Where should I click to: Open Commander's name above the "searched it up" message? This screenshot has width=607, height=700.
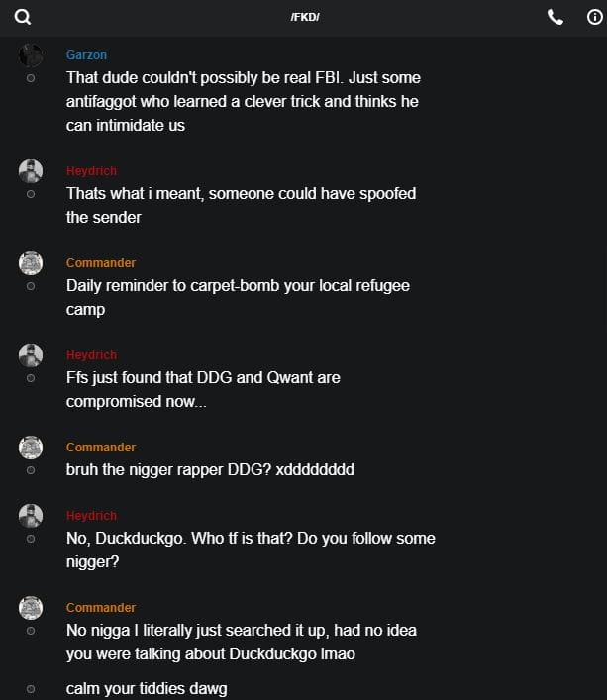coord(101,608)
